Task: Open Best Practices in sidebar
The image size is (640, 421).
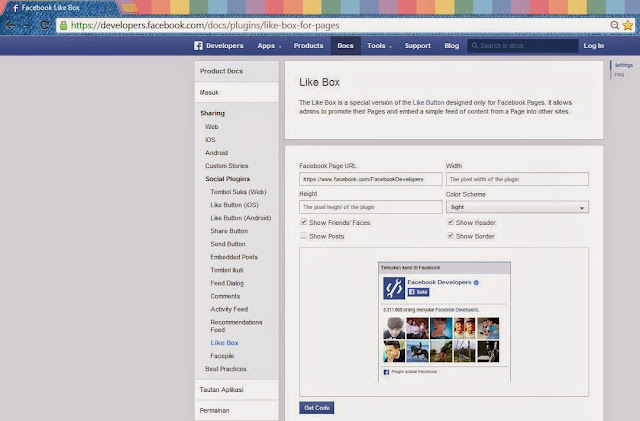Action: (226, 369)
